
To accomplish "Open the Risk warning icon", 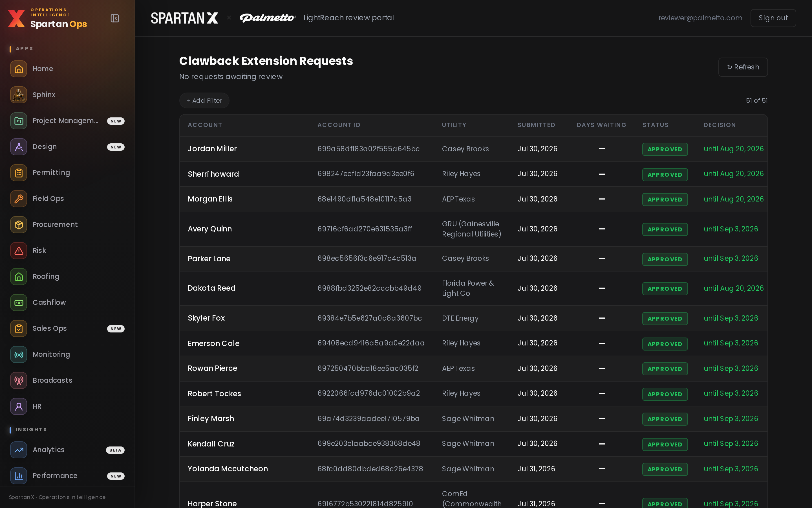I will [19, 251].
